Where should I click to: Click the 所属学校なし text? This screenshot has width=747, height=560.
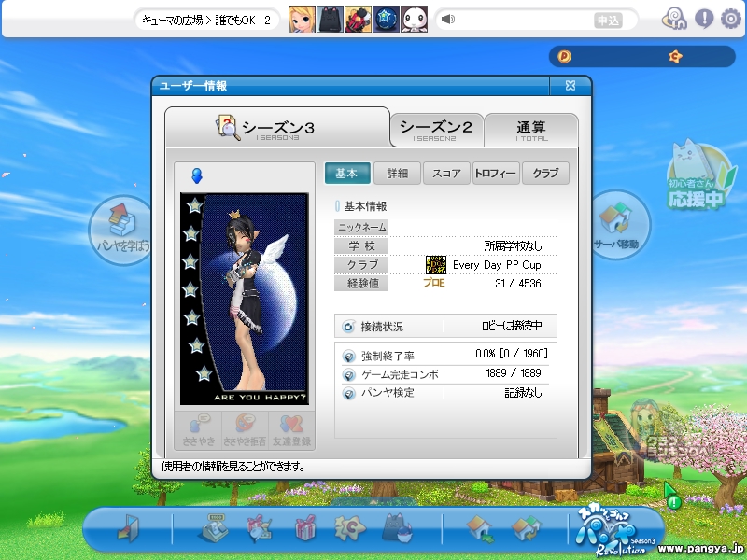click(513, 245)
